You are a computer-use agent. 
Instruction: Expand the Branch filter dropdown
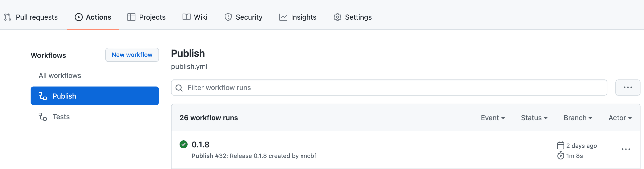[578, 118]
